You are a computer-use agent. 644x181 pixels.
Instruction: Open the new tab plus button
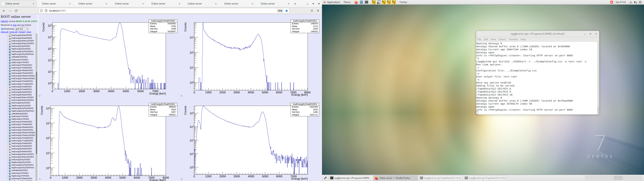click(x=295, y=4)
